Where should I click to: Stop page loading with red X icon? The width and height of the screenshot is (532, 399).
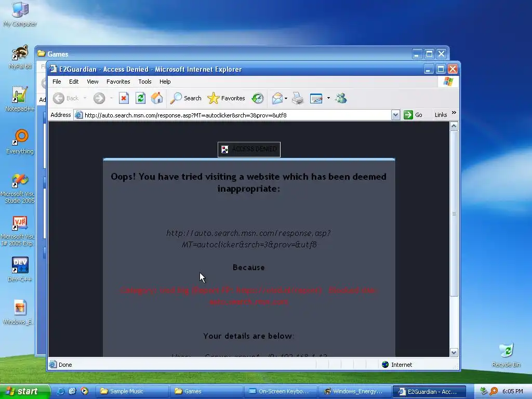[x=124, y=98]
